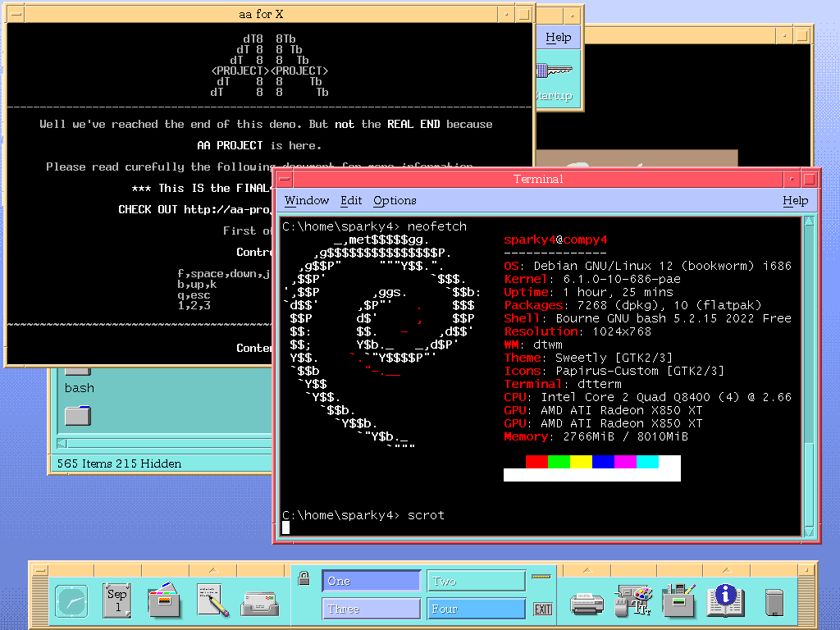Image resolution: width=840 pixels, height=630 pixels.
Task: Switch to workspace Three
Action: (x=371, y=609)
